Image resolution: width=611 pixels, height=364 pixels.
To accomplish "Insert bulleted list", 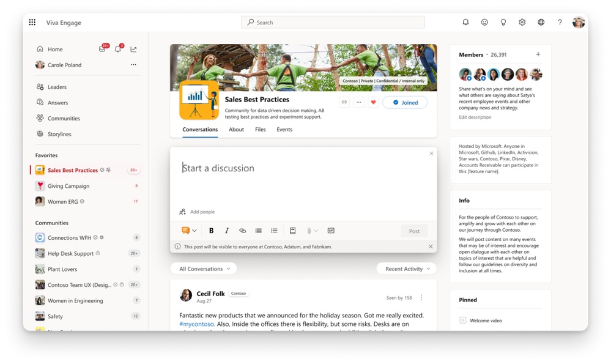I will pyautogui.click(x=258, y=231).
